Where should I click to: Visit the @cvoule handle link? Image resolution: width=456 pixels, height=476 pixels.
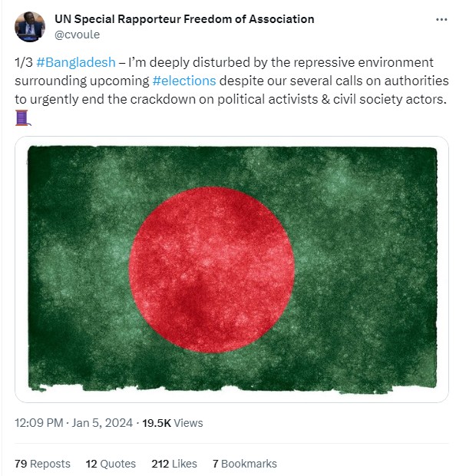coord(77,35)
